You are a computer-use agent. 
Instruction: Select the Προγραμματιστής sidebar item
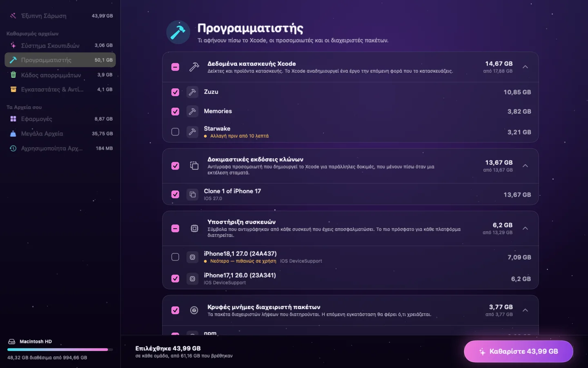(x=60, y=60)
